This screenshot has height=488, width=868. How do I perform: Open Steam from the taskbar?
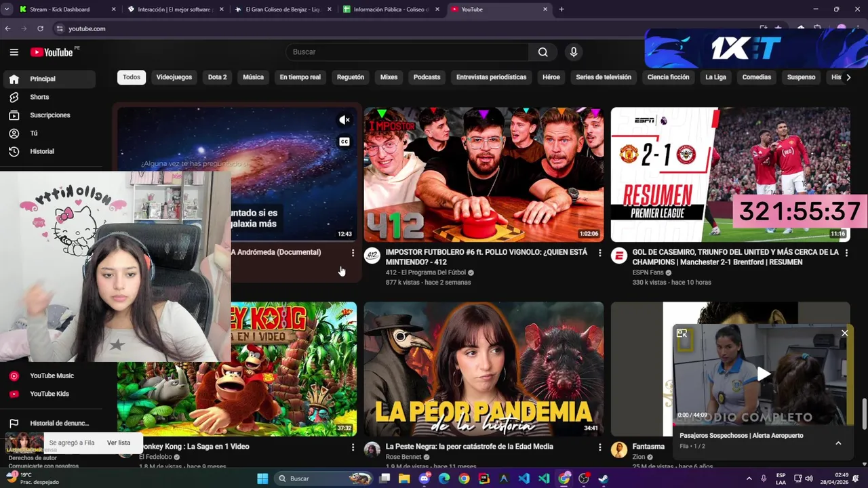604,479
